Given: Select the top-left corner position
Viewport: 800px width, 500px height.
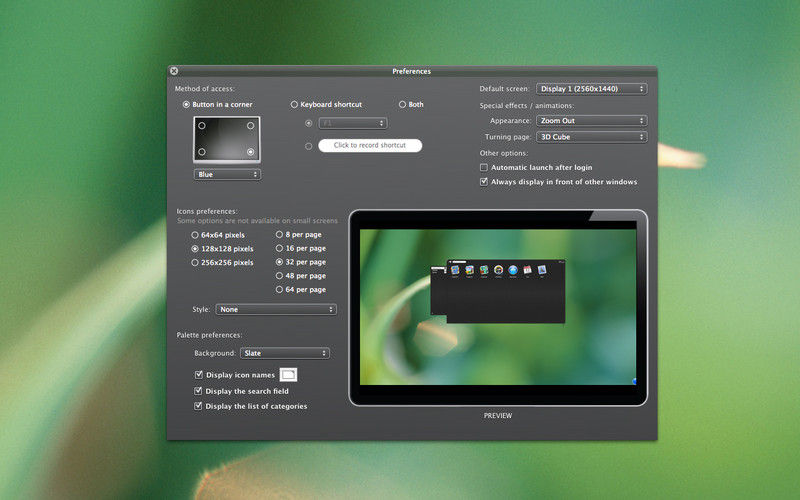Looking at the screenshot, I should click(201, 126).
